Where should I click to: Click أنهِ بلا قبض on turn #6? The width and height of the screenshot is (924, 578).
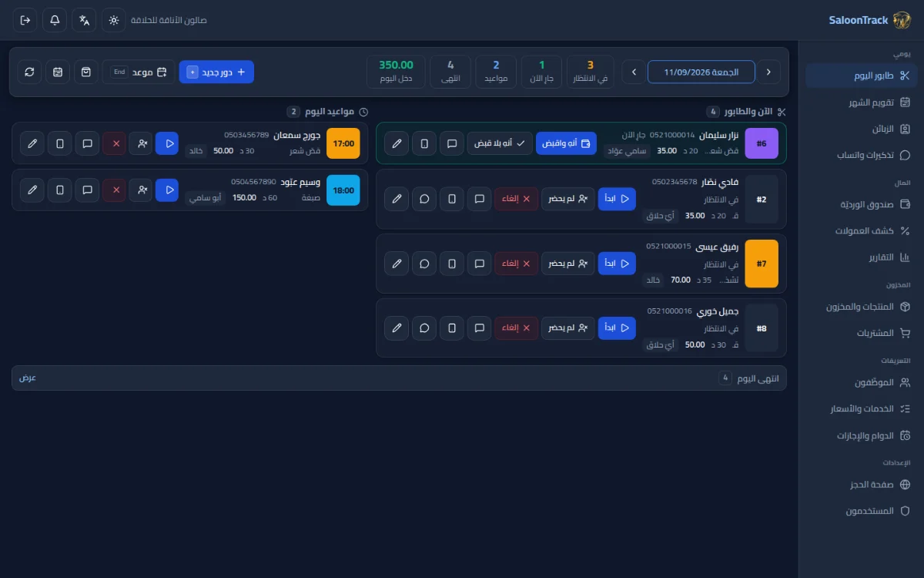pos(500,143)
